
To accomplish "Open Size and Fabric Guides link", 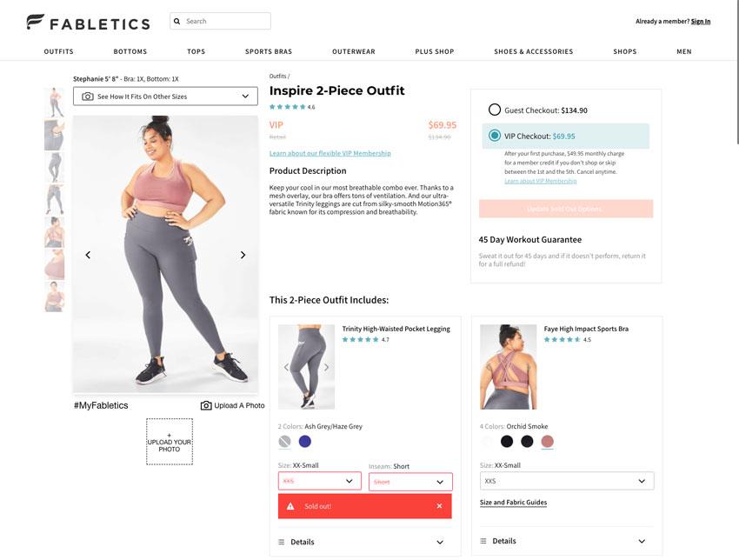I will coord(513,503).
